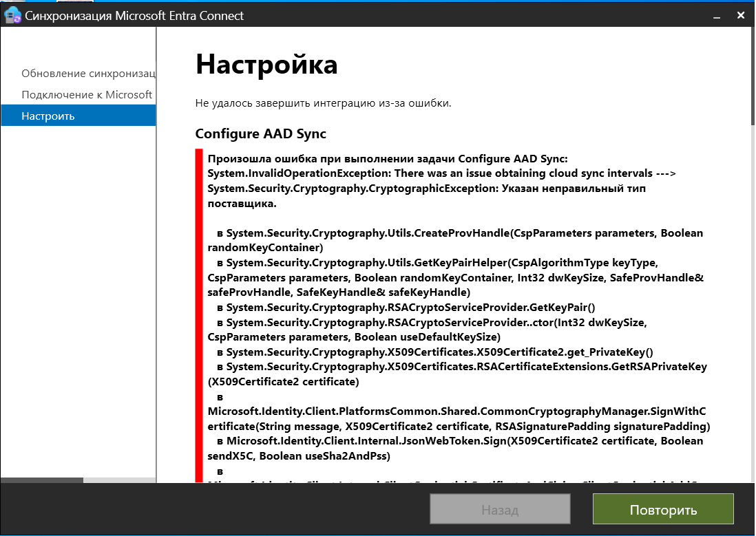This screenshot has width=756, height=536.
Task: Open 'Подключение к Microsoft' step in sidebar
Action: [87, 94]
